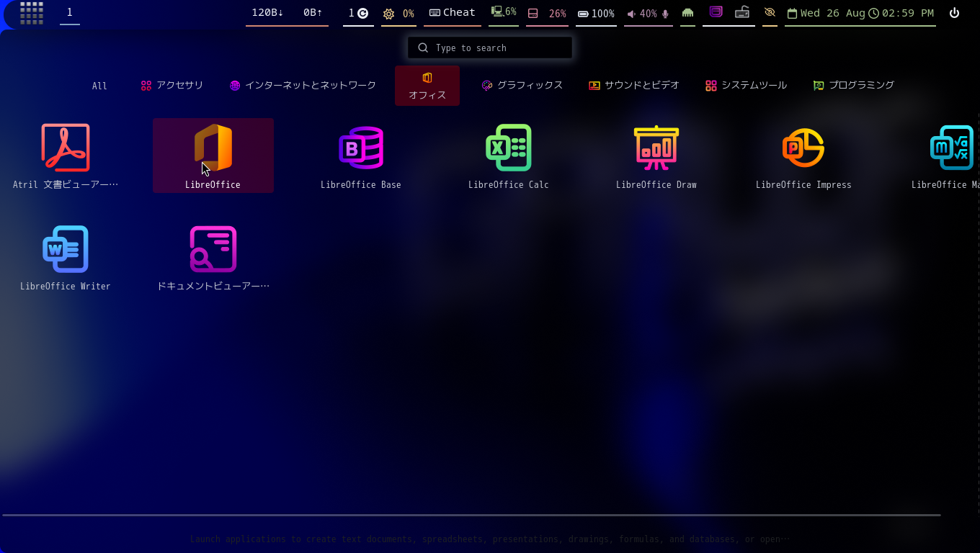Image resolution: width=980 pixels, height=553 pixels.
Task: Launch LibreOffice Impress
Action: [x=803, y=156]
